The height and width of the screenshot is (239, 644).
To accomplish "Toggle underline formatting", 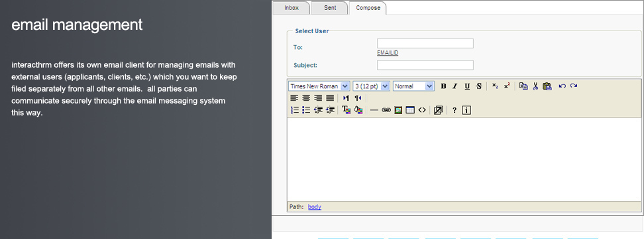I will [x=467, y=86].
